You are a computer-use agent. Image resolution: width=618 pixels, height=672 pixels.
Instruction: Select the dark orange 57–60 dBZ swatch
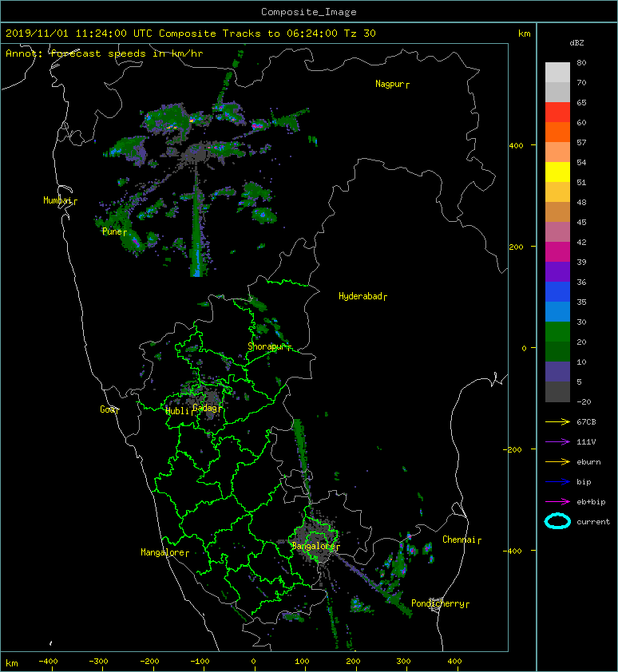pos(557,132)
